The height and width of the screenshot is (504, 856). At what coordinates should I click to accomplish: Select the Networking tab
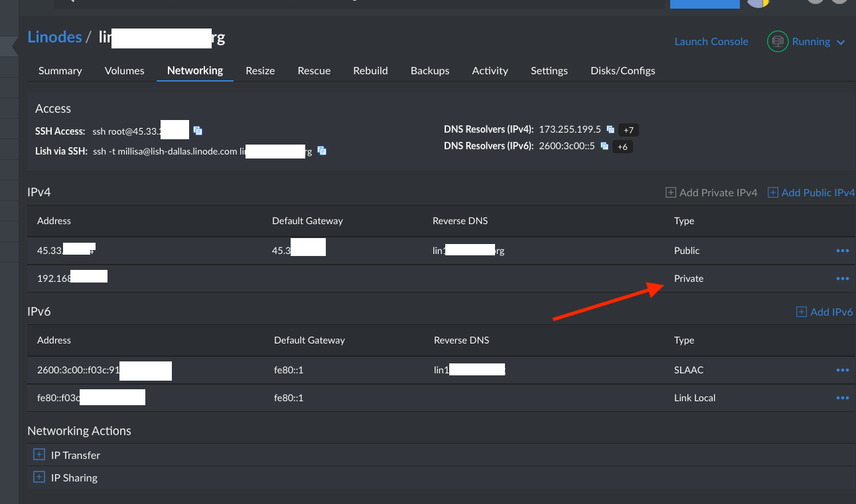click(x=195, y=70)
